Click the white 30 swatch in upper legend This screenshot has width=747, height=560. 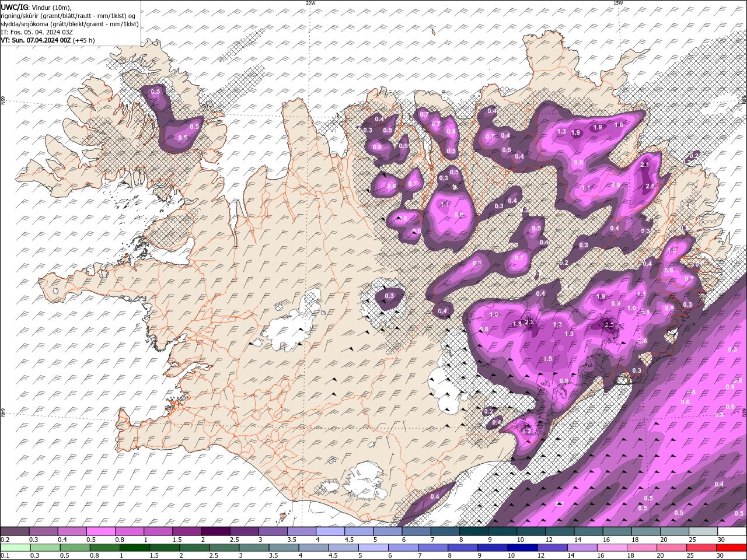731,531
